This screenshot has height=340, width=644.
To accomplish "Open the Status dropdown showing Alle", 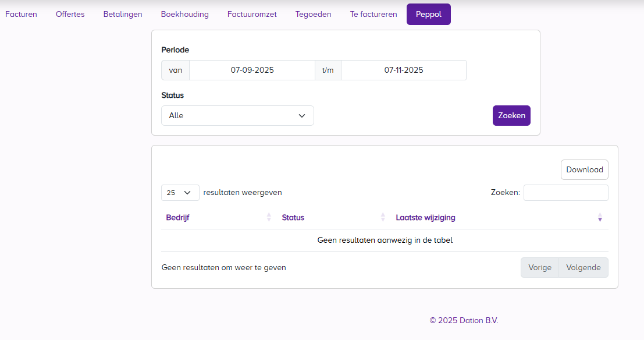I will pyautogui.click(x=237, y=115).
